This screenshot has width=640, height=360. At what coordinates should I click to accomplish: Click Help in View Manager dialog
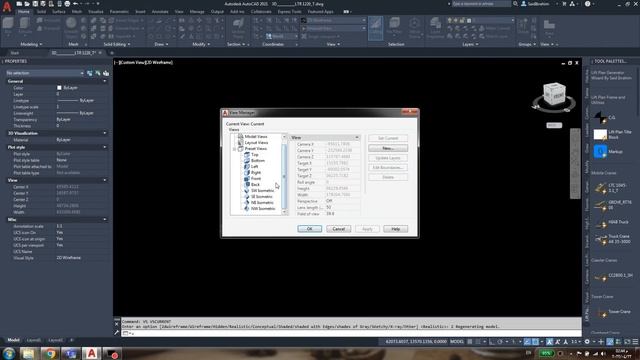[396, 229]
